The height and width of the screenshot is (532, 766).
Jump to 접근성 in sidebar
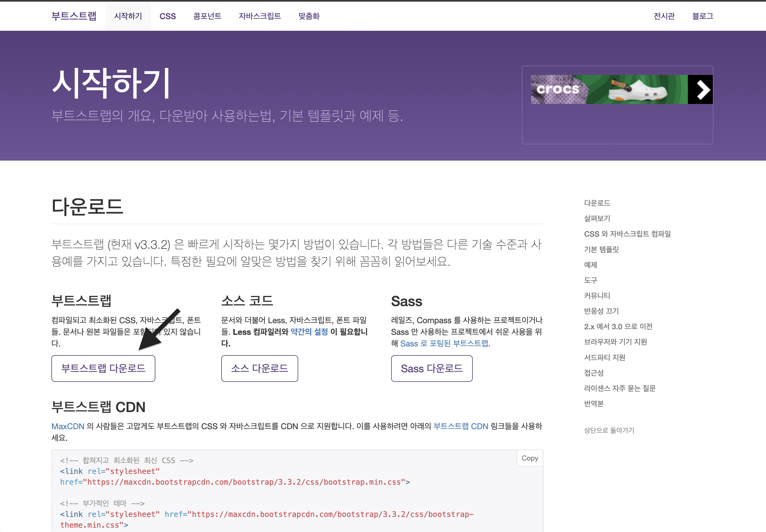point(594,373)
